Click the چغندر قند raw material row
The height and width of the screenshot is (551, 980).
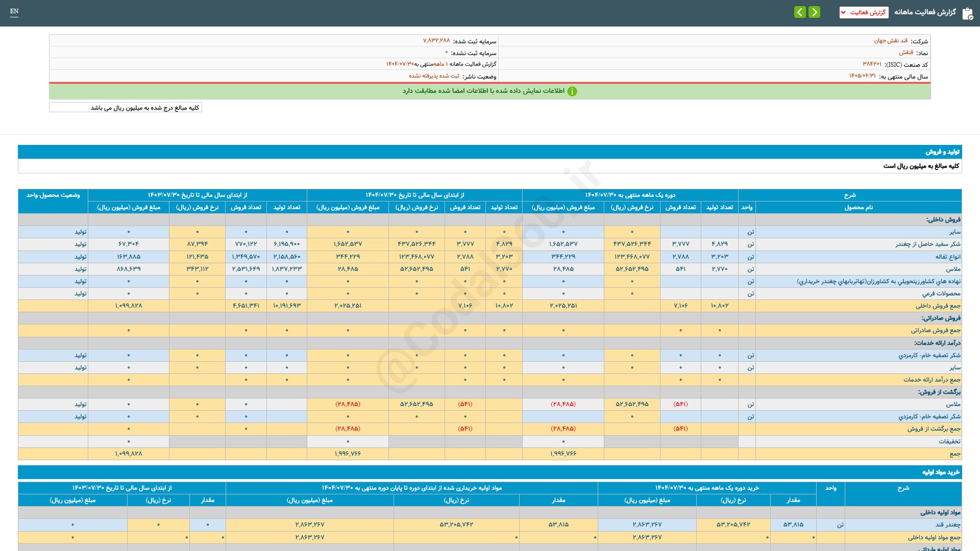click(x=947, y=525)
